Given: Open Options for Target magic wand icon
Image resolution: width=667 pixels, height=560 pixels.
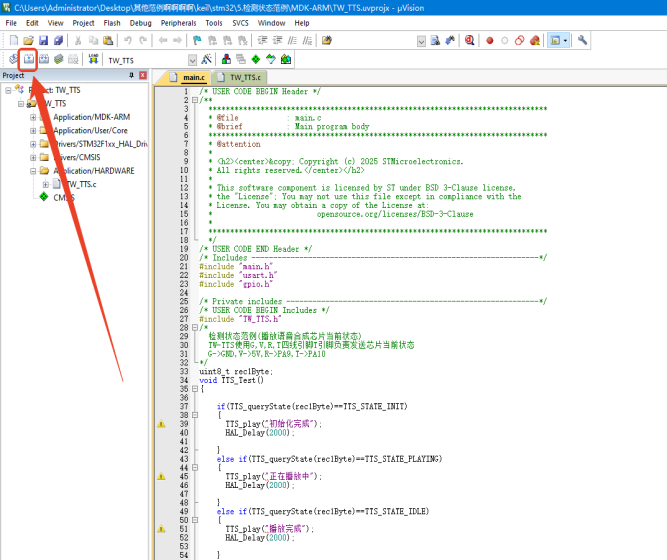Looking at the screenshot, I should click(206, 59).
